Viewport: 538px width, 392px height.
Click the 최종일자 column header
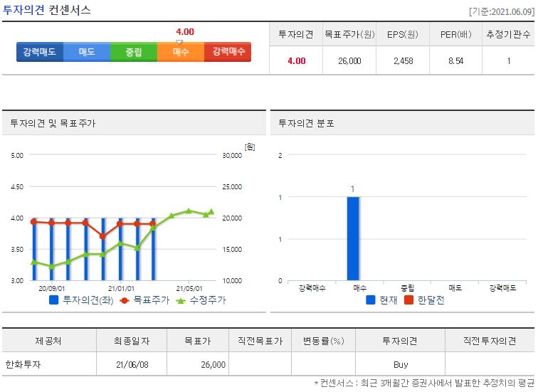(132, 341)
